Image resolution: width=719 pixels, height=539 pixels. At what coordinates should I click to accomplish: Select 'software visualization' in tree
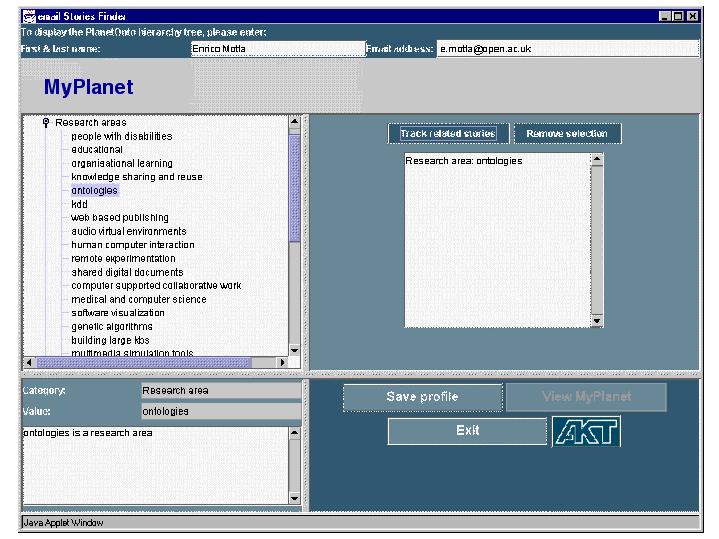click(118, 313)
